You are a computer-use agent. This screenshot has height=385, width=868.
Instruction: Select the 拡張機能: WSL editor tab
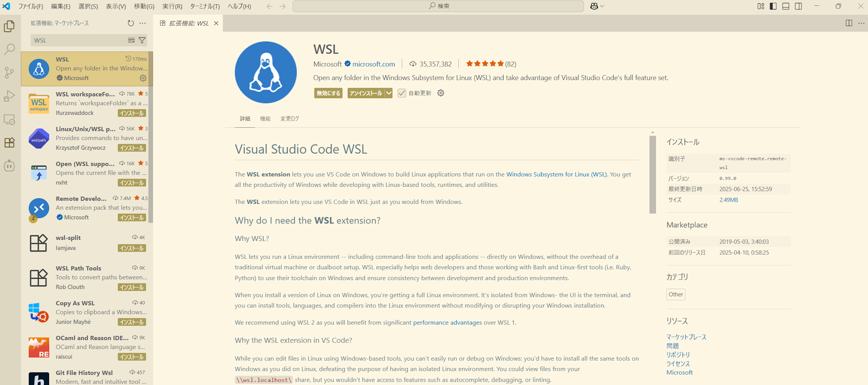188,23
